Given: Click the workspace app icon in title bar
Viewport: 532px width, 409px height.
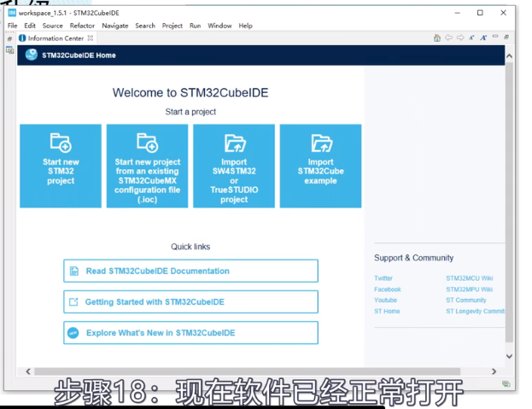Looking at the screenshot, I should tap(12, 13).
